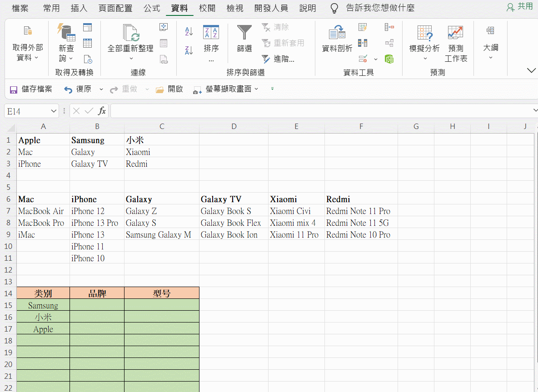
Task: Open the Get External Data (取得外部資料) menu
Action: (27, 43)
